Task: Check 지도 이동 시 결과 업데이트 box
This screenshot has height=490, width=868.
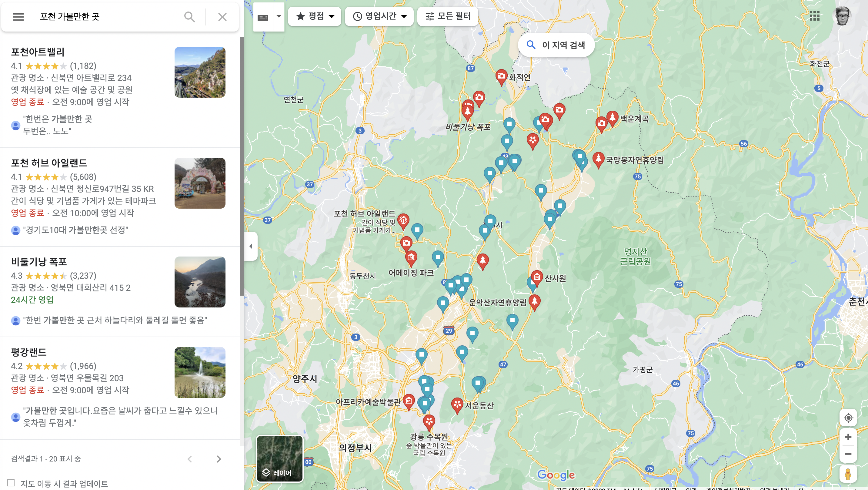Action: click(11, 483)
